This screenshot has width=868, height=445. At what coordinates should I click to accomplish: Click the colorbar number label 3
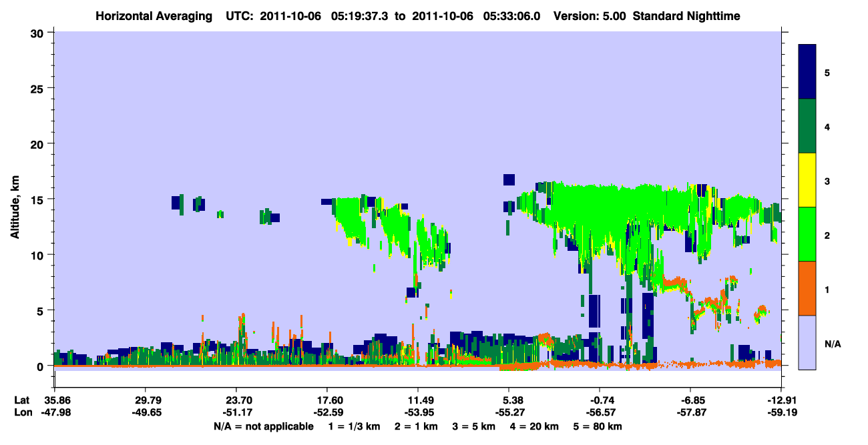tap(827, 181)
